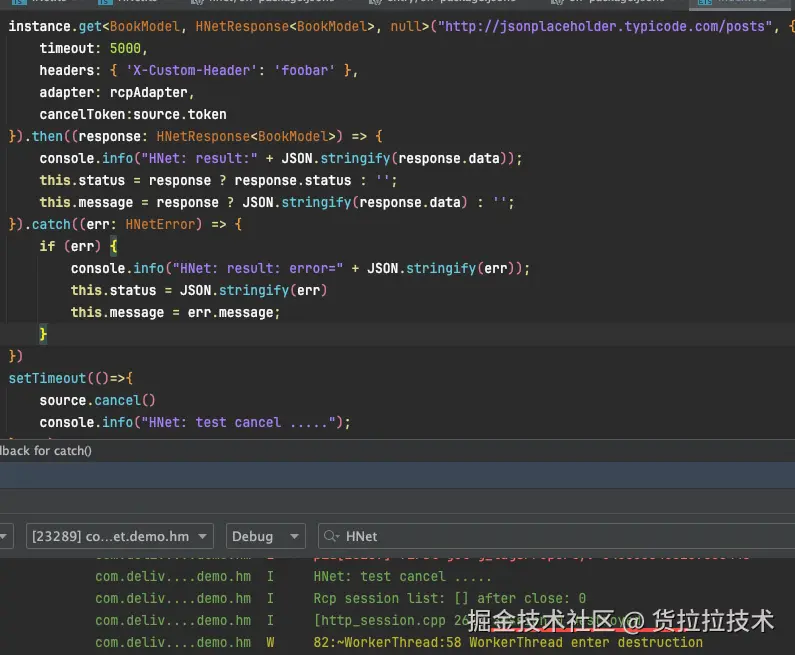Viewport: 795px width, 655px height.
Task: Click 'this.status = JSON.stringify(err)' line
Action: (x=199, y=290)
